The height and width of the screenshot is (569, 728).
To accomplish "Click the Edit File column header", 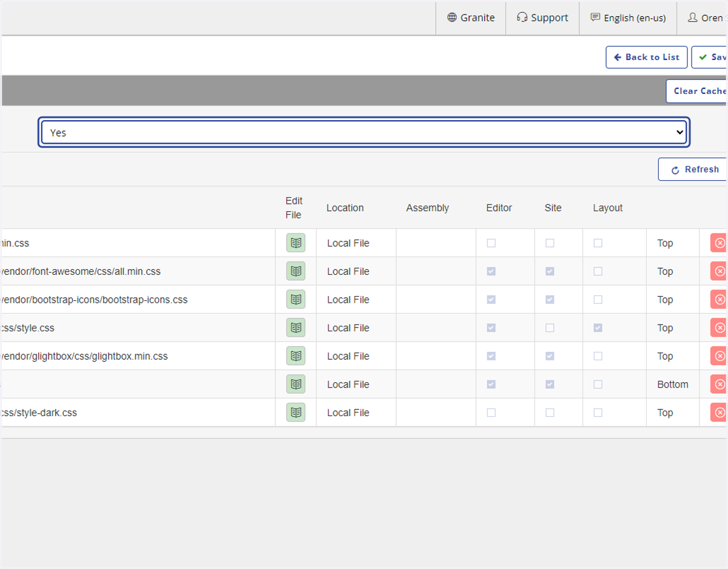I will click(x=294, y=207).
